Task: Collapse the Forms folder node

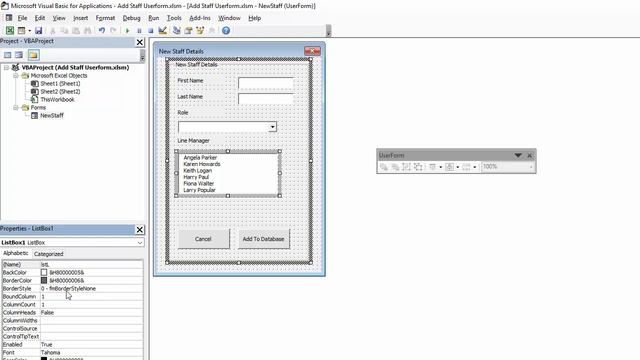Action: click(x=15, y=107)
